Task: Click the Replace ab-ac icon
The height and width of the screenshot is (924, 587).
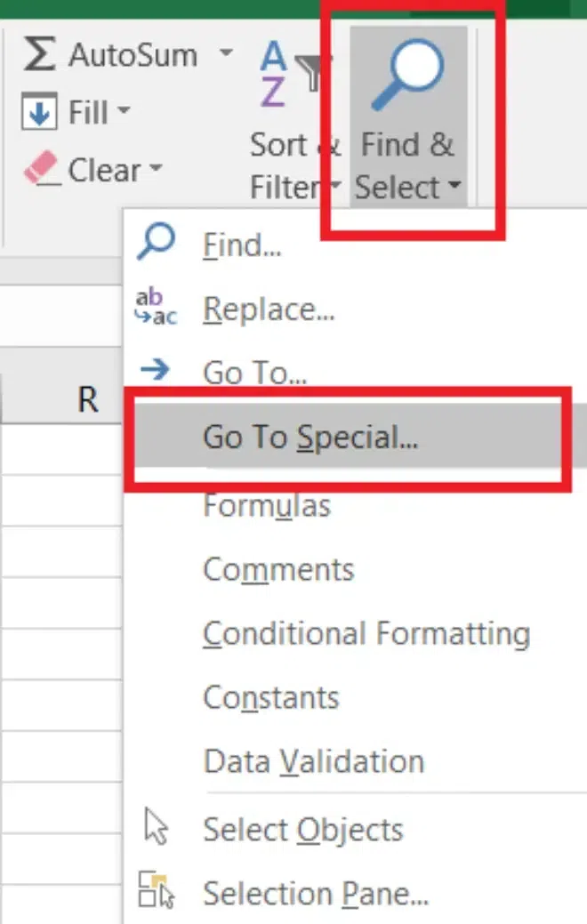Action: pyautogui.click(x=157, y=308)
